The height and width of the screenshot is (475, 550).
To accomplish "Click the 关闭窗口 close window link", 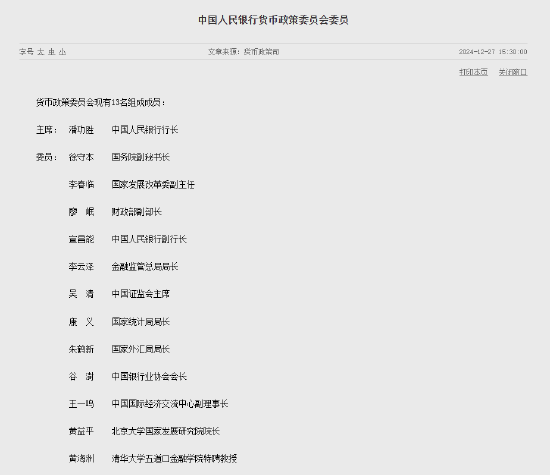I will pos(513,72).
